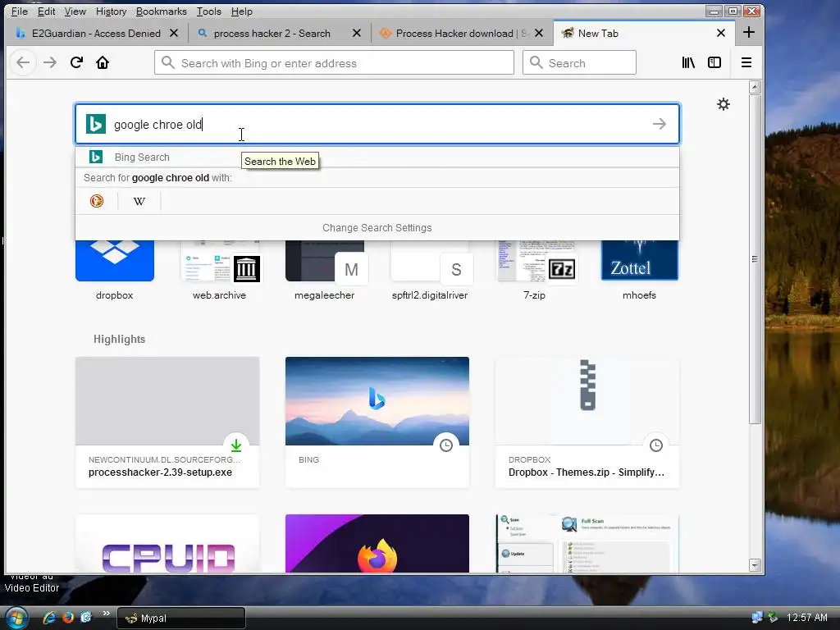Open the megaleecher top site tile
840x630 pixels.
[x=325, y=271]
